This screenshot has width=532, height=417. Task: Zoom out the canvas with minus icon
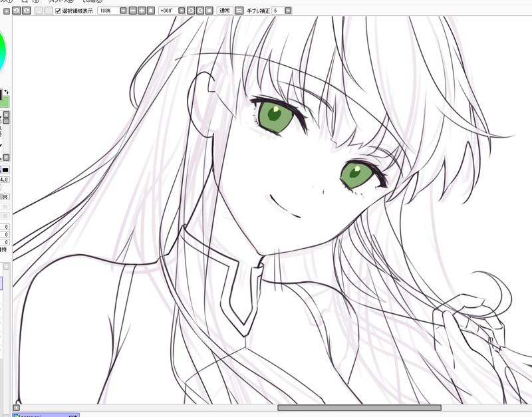click(132, 11)
